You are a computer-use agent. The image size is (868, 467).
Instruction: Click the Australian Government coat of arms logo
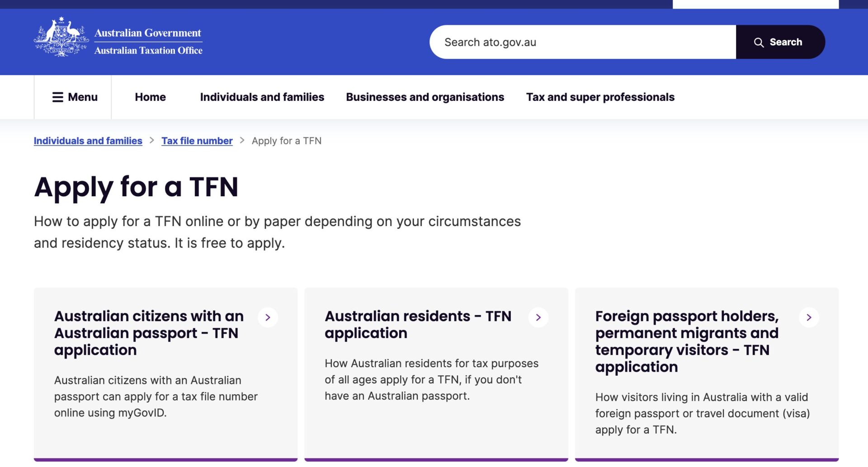point(61,37)
